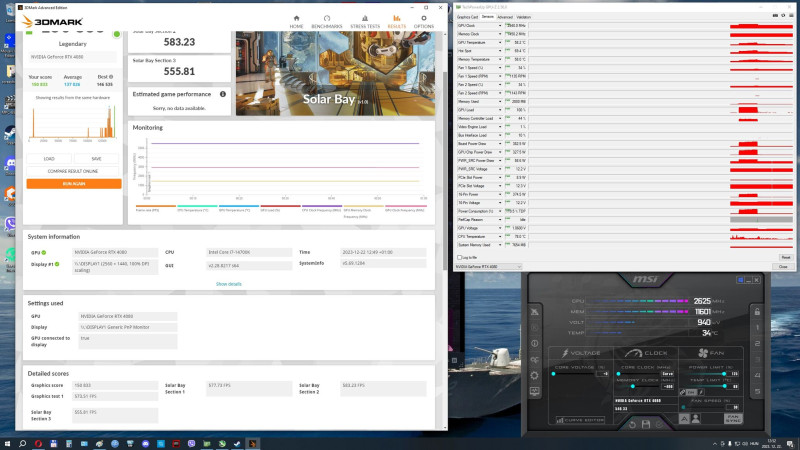Image resolution: width=800 pixels, height=450 pixels.
Task: Open CPU Temperature sensor dropdown arrow
Action: click(499, 237)
